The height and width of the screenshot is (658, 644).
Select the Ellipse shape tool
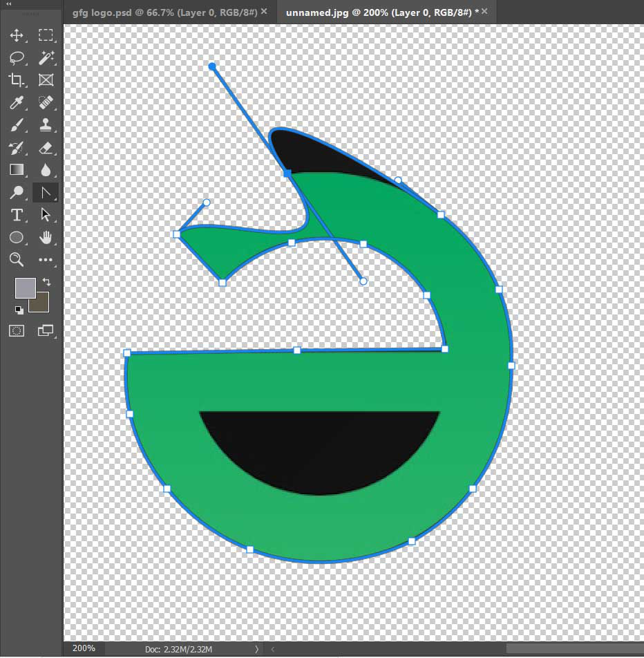[x=17, y=238]
